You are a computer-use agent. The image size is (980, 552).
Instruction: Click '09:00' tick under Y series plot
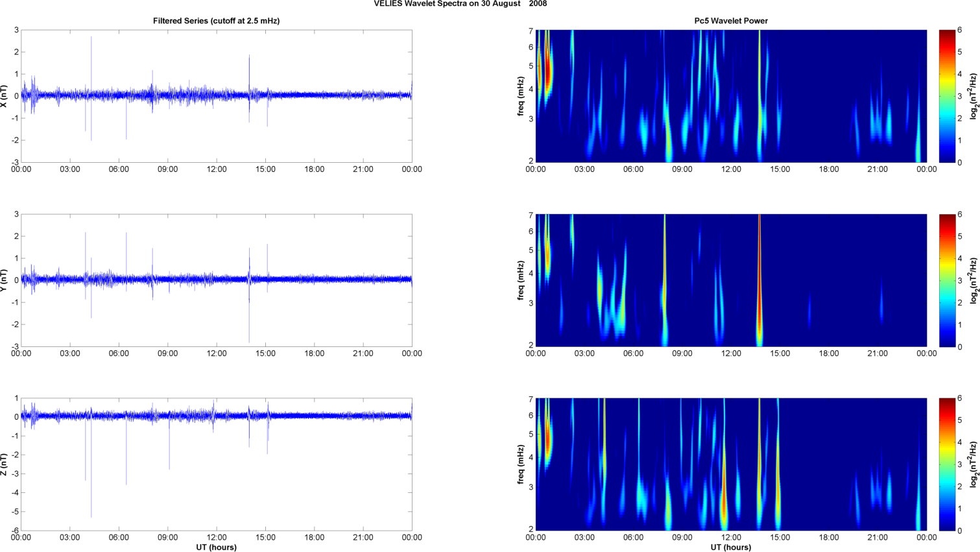[168, 354]
